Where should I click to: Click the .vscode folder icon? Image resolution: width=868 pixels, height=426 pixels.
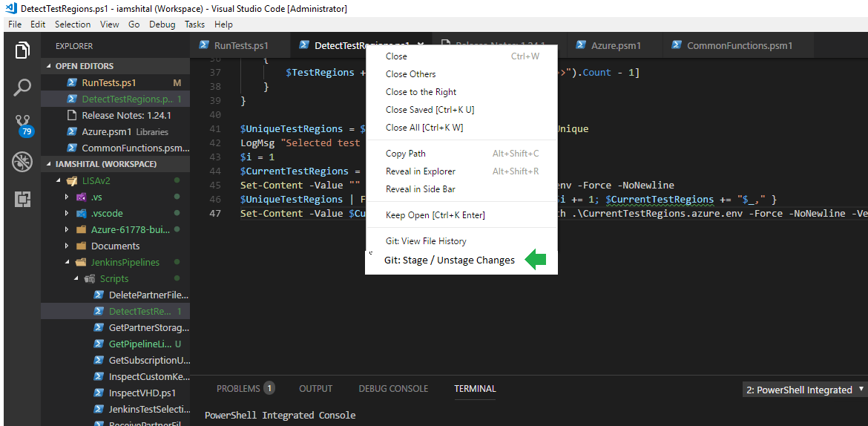click(82, 213)
